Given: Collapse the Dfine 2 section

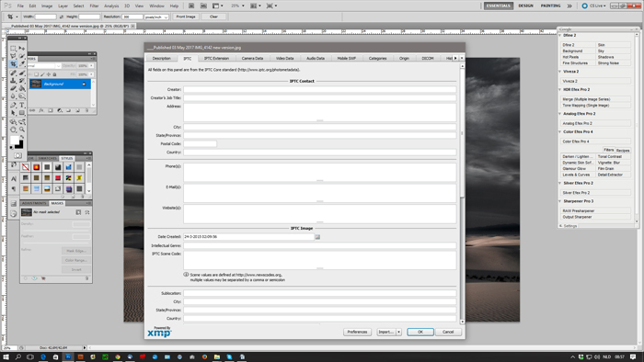Looking at the screenshot, I should point(560,36).
